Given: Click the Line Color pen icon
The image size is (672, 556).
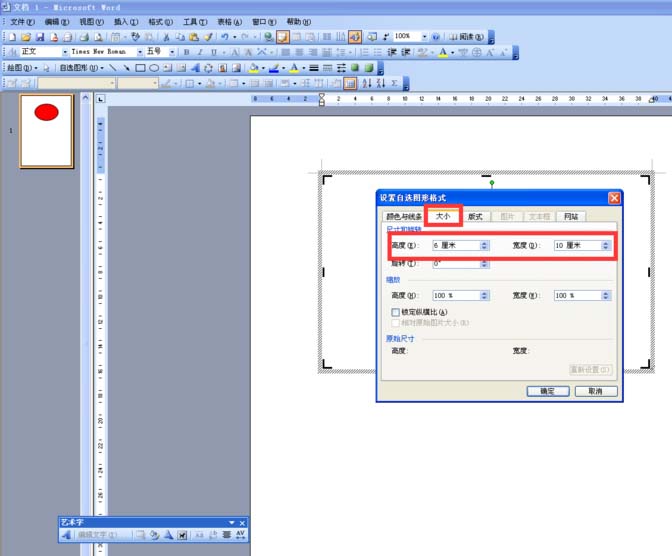Looking at the screenshot, I should coord(274,68).
